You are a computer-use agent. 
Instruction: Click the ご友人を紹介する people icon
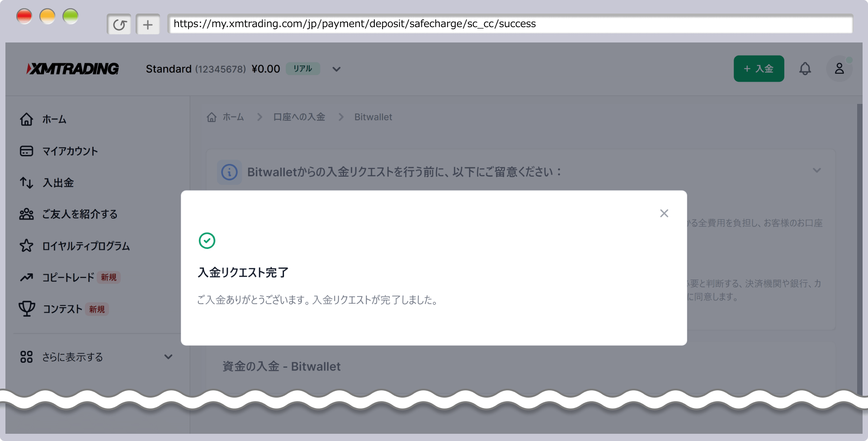click(26, 214)
